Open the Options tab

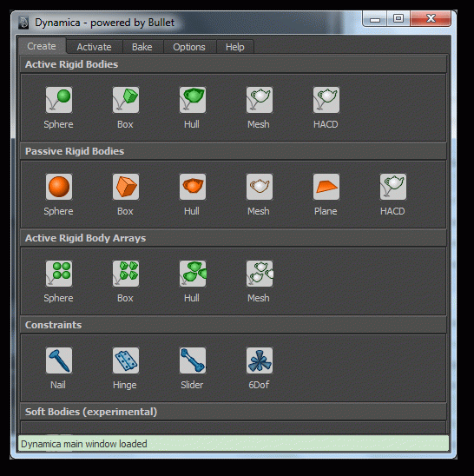pos(189,47)
